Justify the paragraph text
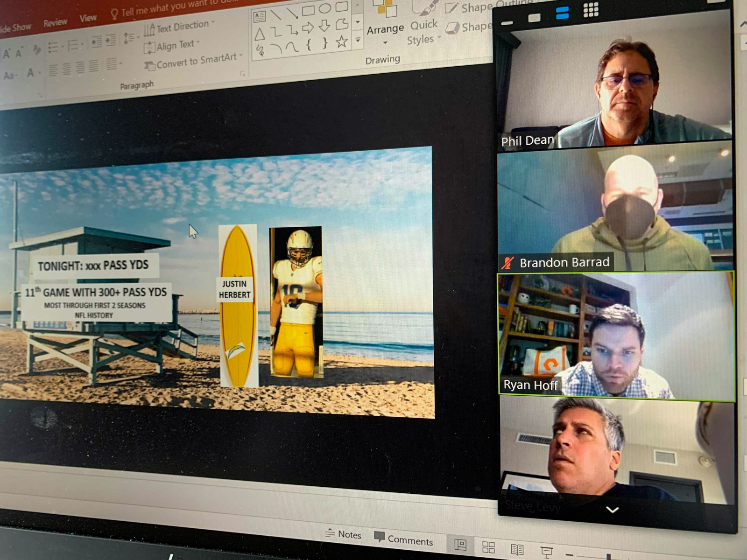This screenshot has height=560, width=747. pyautogui.click(x=94, y=66)
